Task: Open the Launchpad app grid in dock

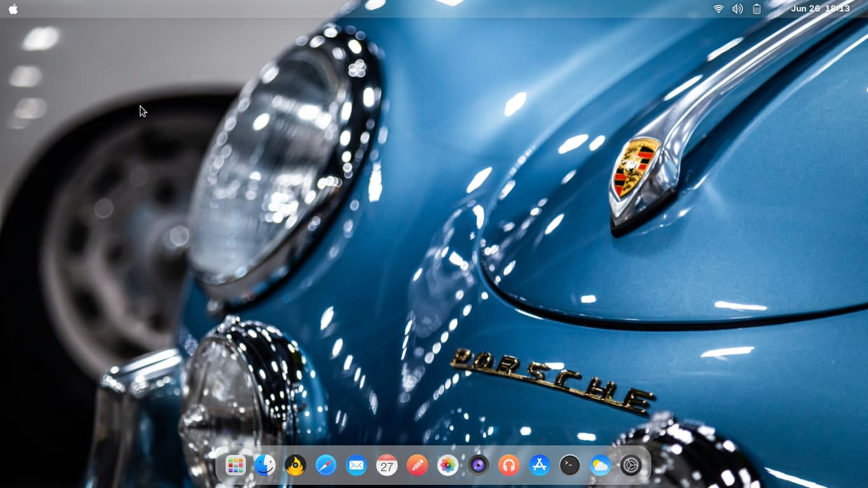Action: click(235, 466)
